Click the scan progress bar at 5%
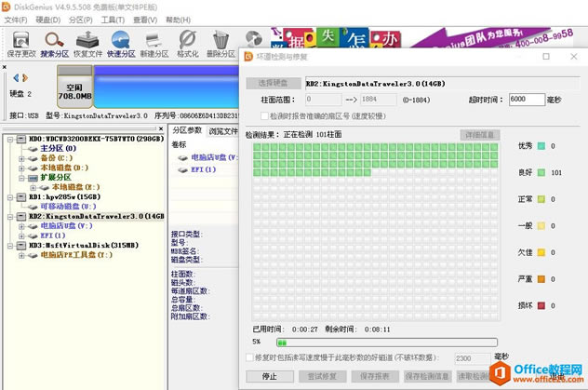 point(387,343)
